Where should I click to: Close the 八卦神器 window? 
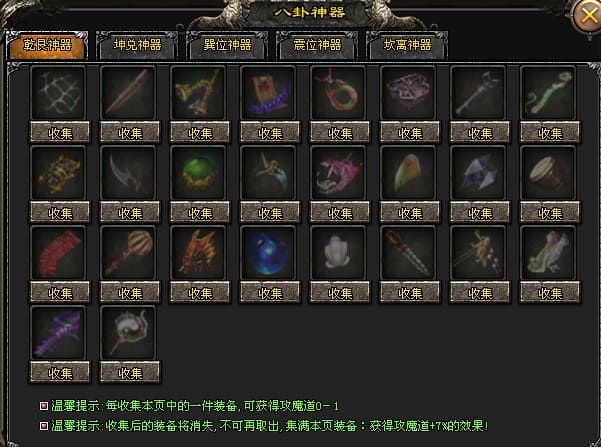(x=588, y=16)
